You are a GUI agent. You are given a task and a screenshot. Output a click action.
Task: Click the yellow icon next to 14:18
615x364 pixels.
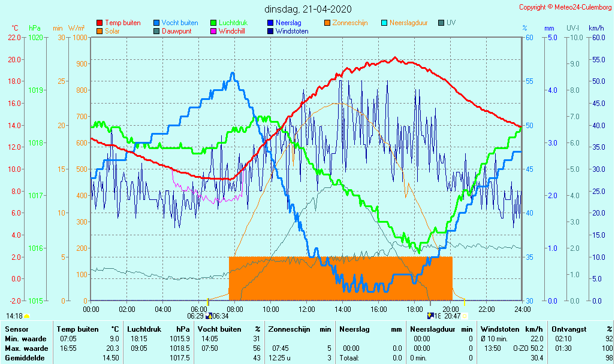click(x=26, y=316)
